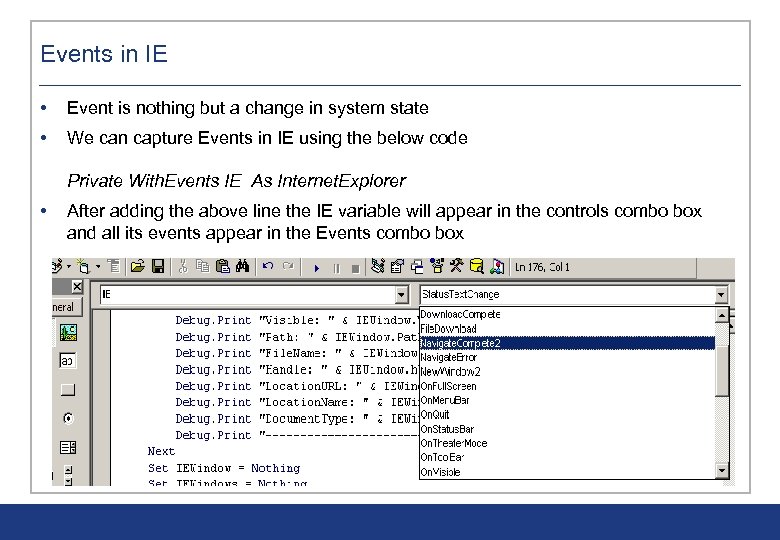The width and height of the screenshot is (780, 540).
Task: Select the CommandButton control in toolbox
Action: click(68, 389)
